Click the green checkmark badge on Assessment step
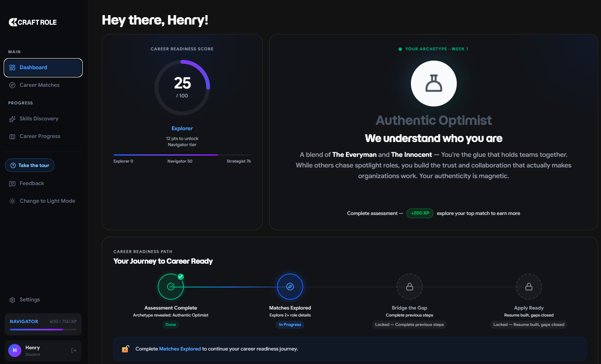This screenshot has width=601, height=364. [x=181, y=277]
